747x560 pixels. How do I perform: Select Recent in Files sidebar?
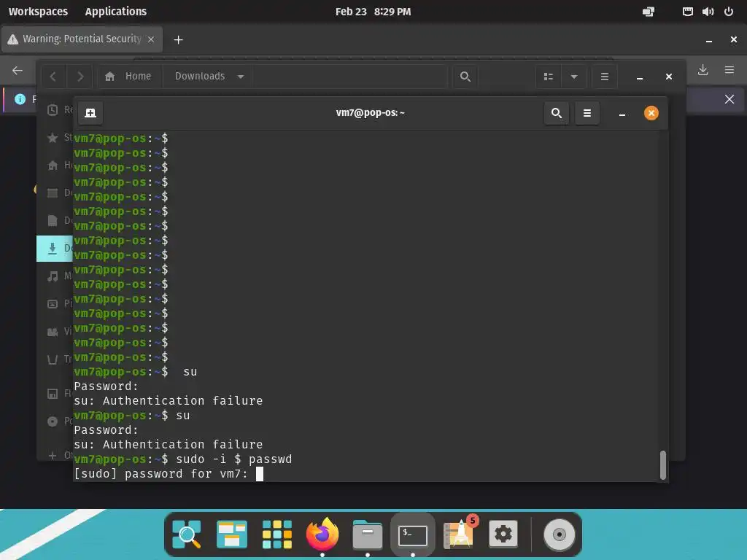pyautogui.click(x=55, y=110)
